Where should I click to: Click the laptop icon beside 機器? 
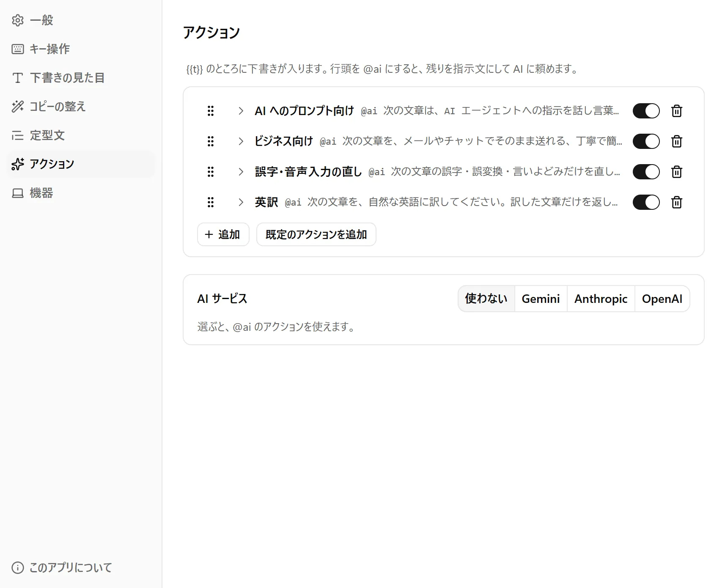pyautogui.click(x=18, y=193)
